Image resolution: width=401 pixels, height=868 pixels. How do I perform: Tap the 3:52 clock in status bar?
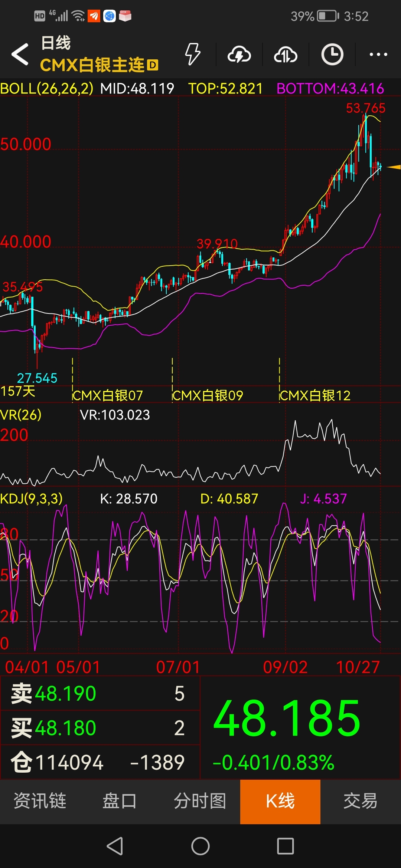tap(356, 16)
